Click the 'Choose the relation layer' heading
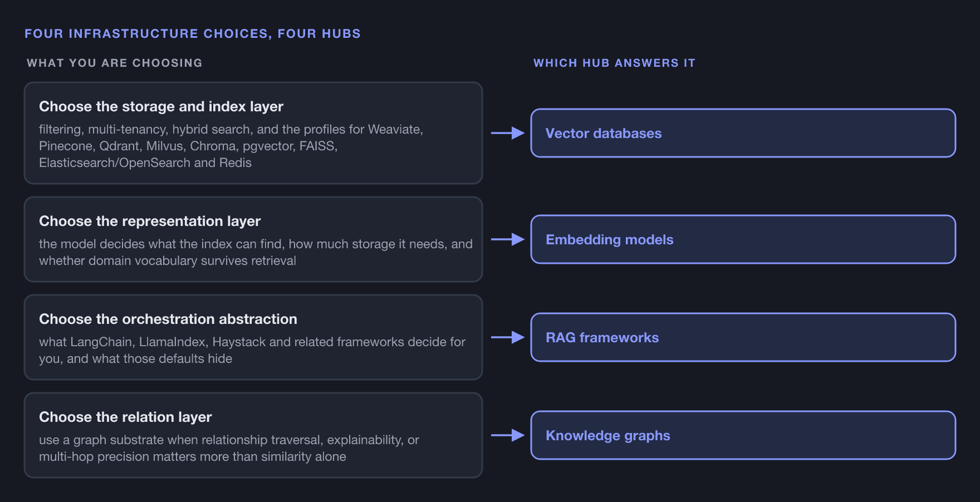Image resolution: width=980 pixels, height=502 pixels. coord(126,417)
